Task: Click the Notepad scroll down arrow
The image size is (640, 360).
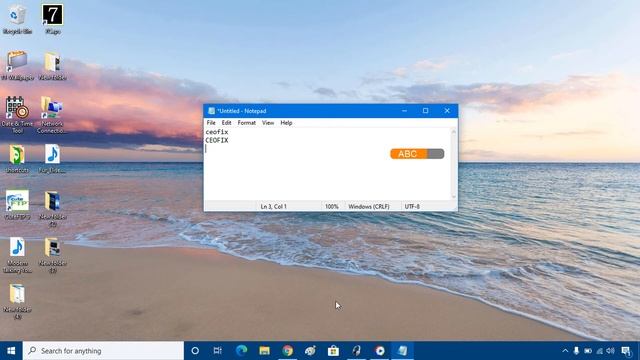Action: coord(453,196)
